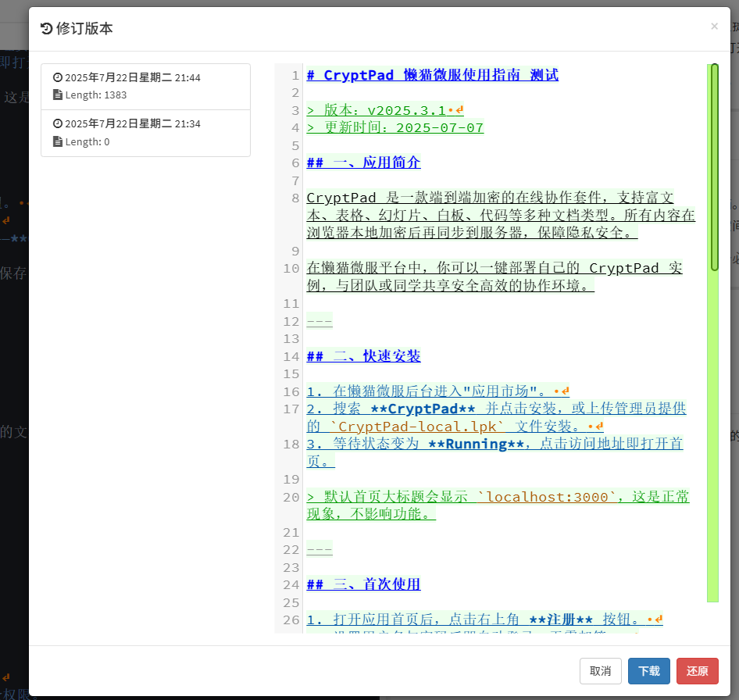Click 取消 to cancel
Image resolution: width=739 pixels, height=700 pixels.
(601, 671)
